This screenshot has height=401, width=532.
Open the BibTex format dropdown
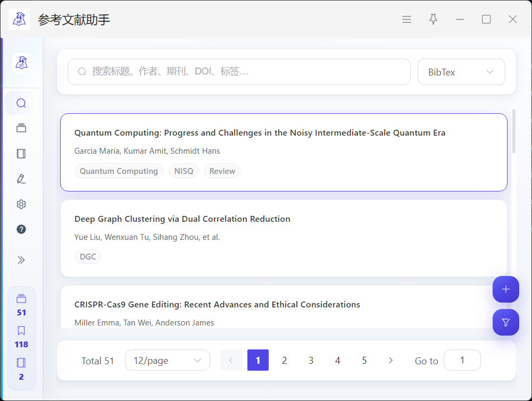tap(461, 72)
